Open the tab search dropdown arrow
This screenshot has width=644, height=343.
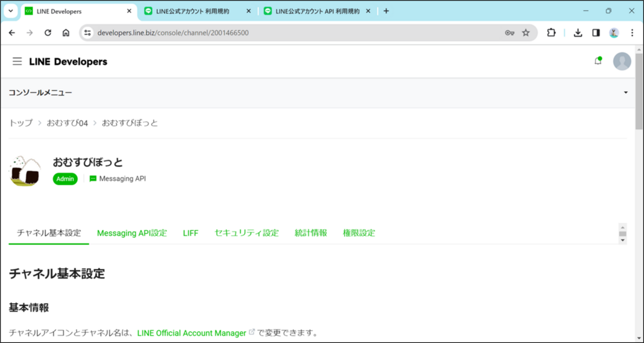(x=10, y=11)
